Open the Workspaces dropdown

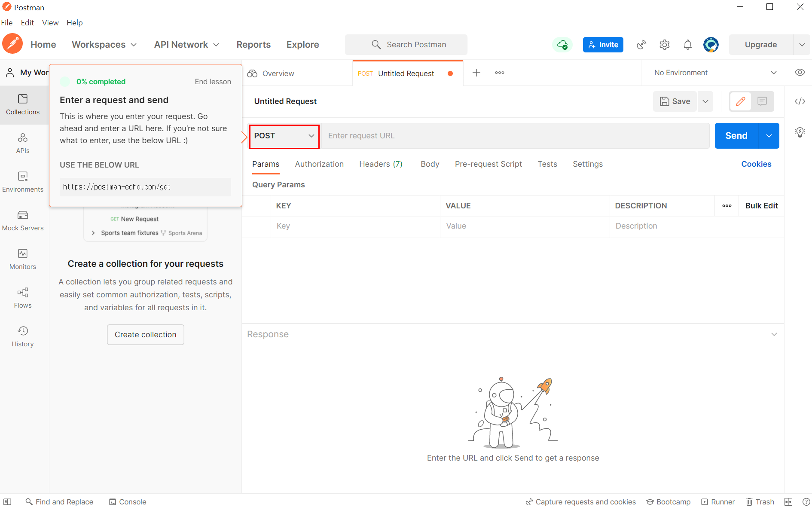pyautogui.click(x=104, y=45)
